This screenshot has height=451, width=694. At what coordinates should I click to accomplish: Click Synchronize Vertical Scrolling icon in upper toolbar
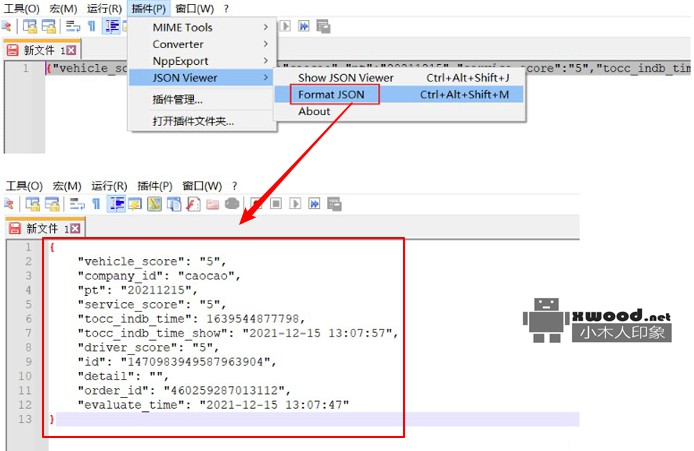click(x=30, y=27)
